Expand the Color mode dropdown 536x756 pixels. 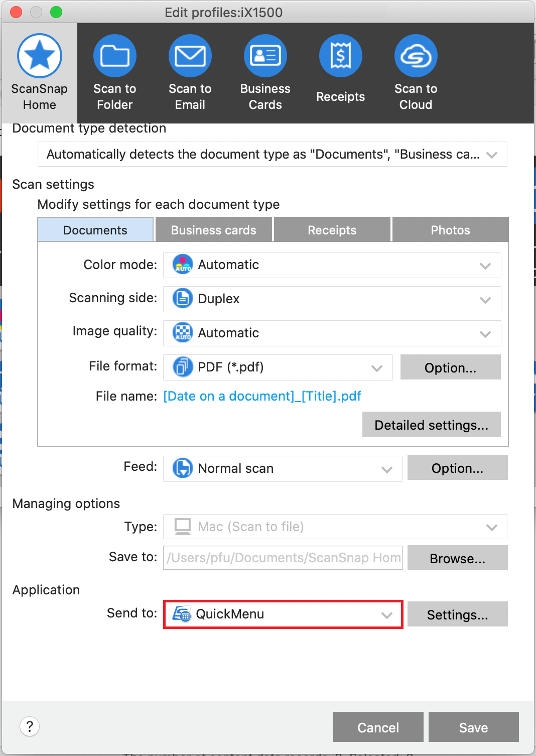[x=332, y=265]
